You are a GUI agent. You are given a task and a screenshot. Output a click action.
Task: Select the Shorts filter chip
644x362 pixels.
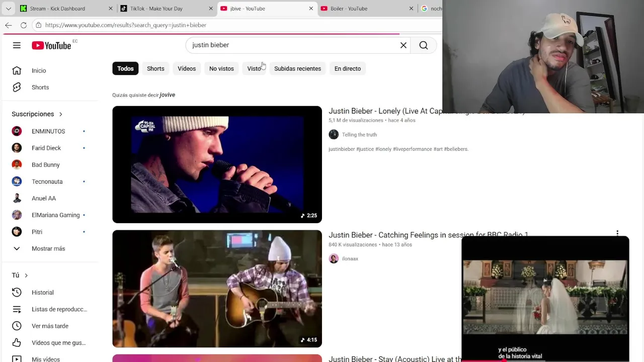coord(155,68)
